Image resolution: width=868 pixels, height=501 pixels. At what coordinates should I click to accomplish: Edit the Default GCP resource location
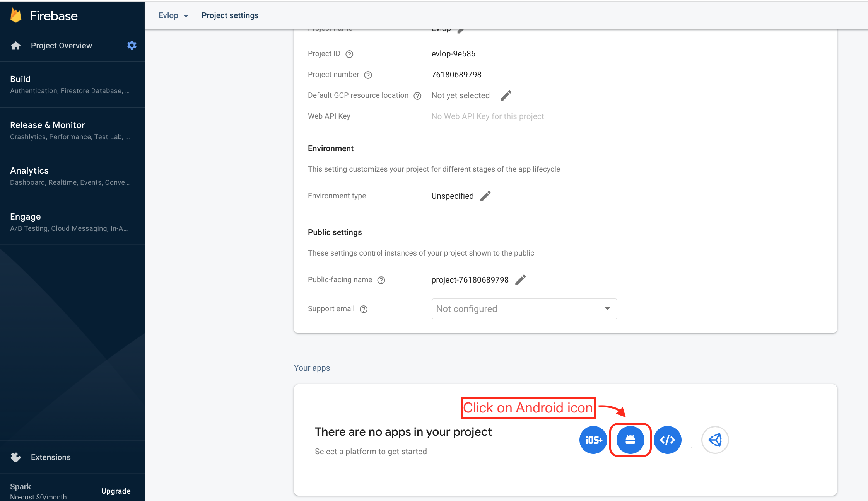click(506, 95)
